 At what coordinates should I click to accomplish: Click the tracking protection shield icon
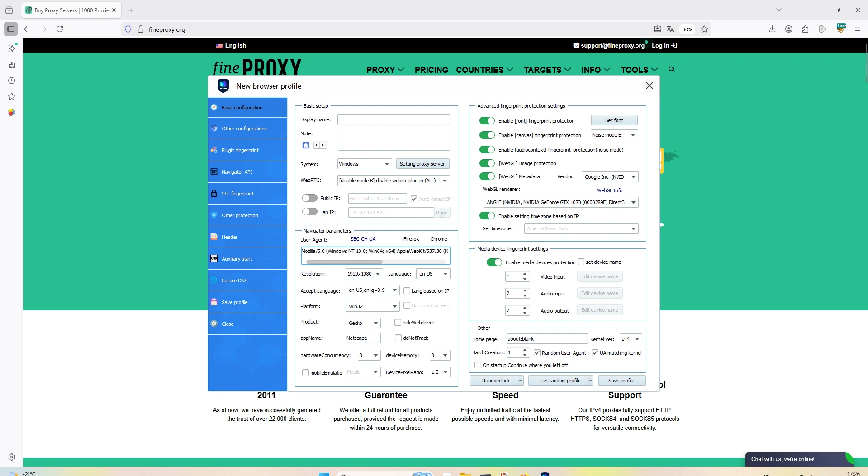click(128, 29)
